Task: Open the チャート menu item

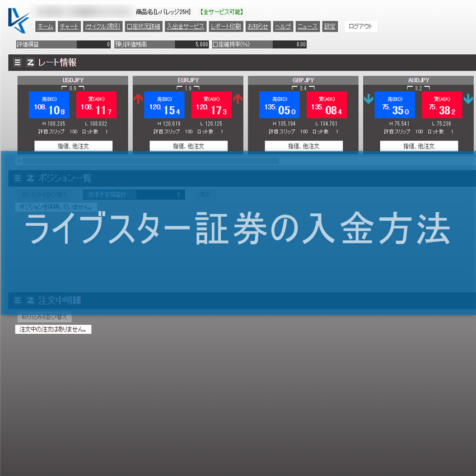Action: click(x=69, y=26)
